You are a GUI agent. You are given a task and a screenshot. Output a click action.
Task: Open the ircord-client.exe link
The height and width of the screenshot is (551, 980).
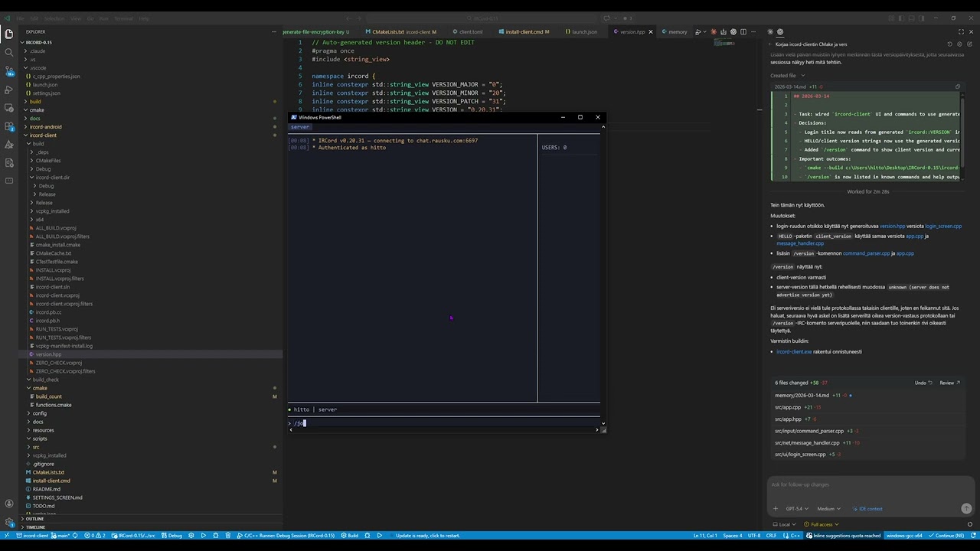pyautogui.click(x=793, y=352)
